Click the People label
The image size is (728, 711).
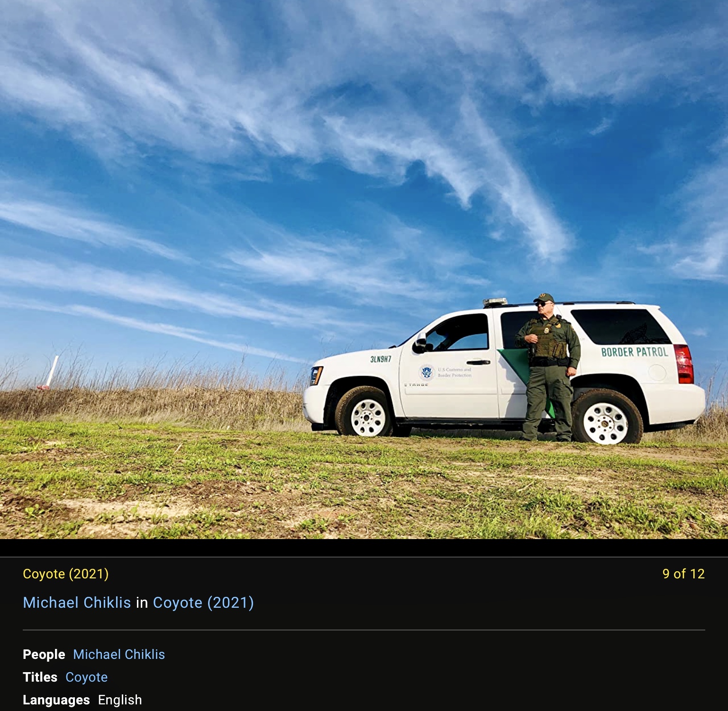tap(44, 654)
